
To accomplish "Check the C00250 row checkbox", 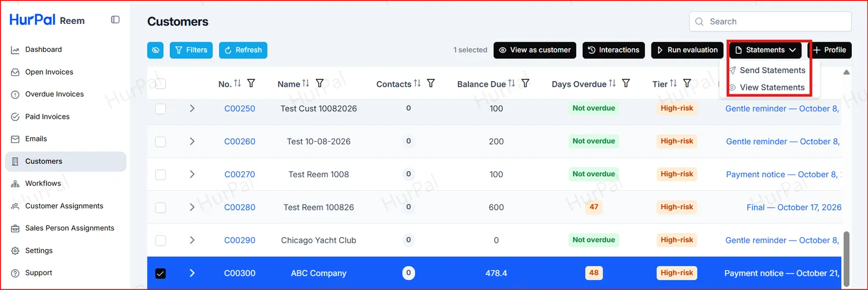I will pos(161,108).
